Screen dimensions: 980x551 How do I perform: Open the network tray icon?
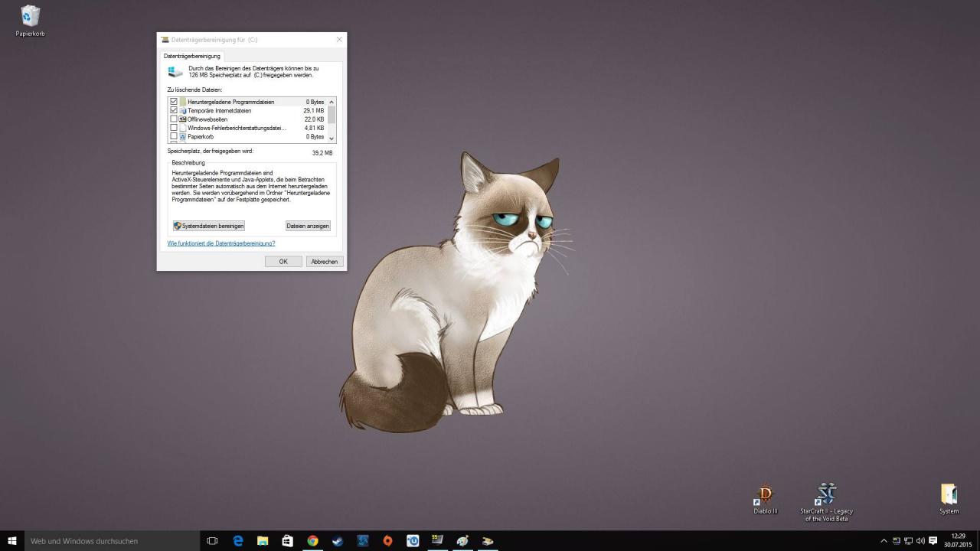(x=908, y=540)
